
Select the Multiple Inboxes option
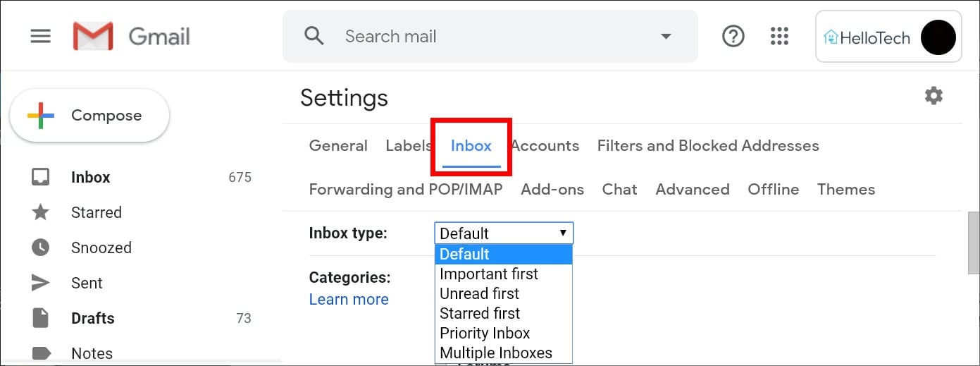point(496,353)
